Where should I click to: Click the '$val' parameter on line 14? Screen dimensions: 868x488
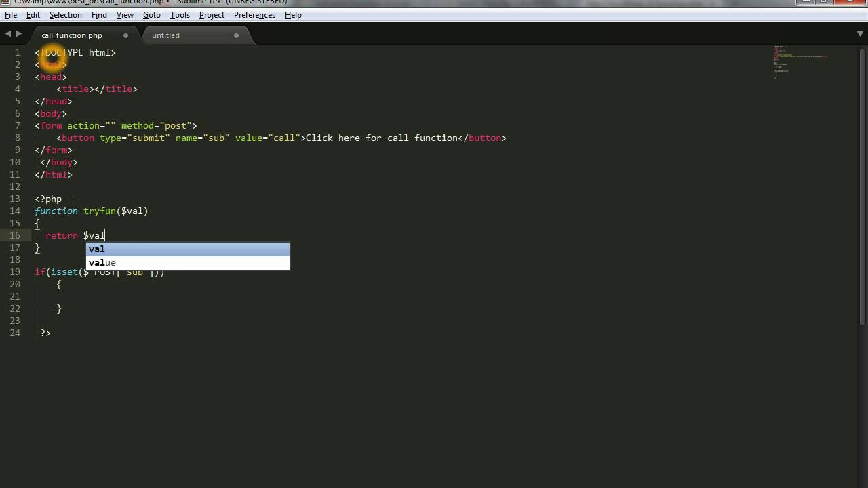pos(132,211)
